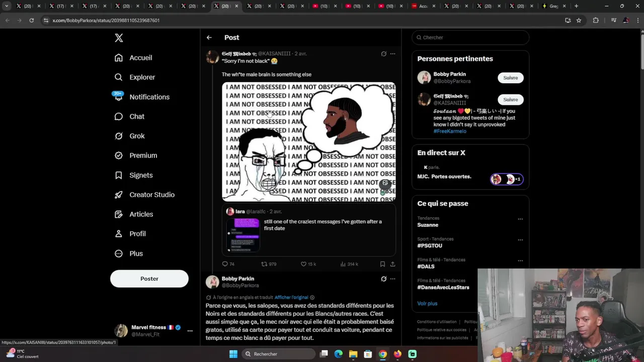Open the Premium page

[136, 156]
